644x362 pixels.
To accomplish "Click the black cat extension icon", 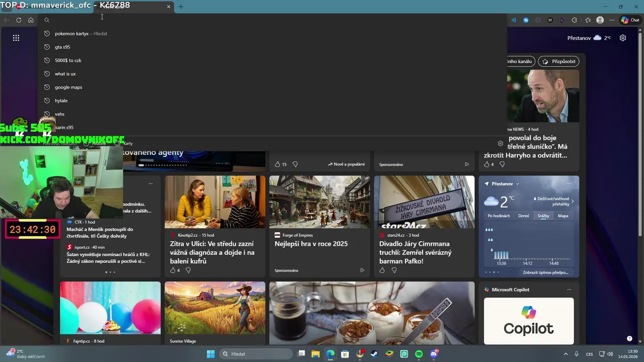I will 550,20.
